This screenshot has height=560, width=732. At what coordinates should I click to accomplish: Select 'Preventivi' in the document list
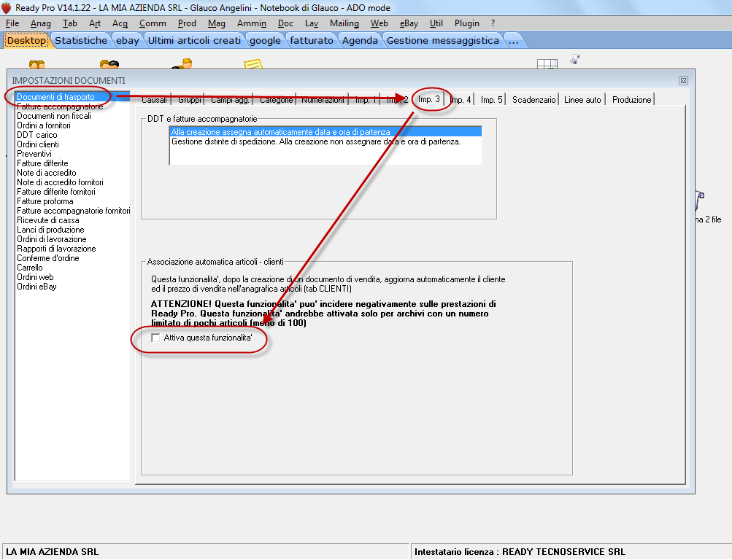tap(72, 154)
